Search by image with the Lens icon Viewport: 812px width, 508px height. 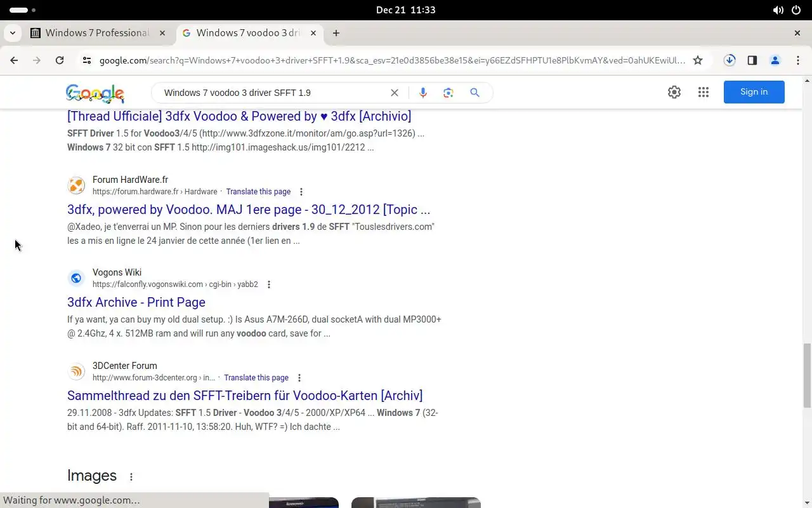click(449, 93)
